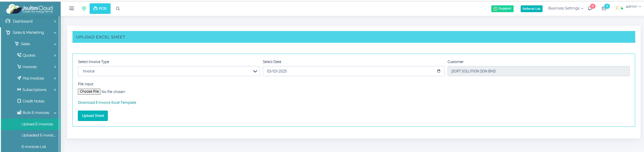This screenshot has width=644, height=152.
Task: Click the JsuitesCloud logo
Action: pos(30,9)
